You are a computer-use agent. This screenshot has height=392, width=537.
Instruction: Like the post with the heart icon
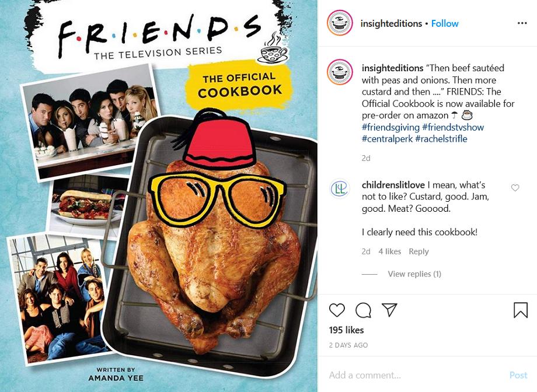pyautogui.click(x=337, y=310)
